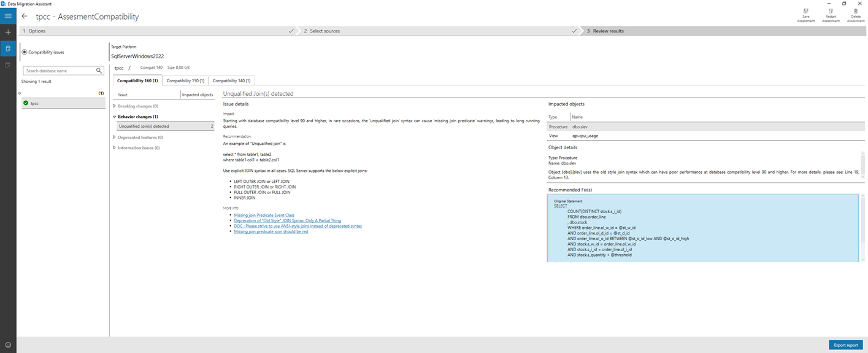The width and height of the screenshot is (868, 353).
Task: Select tpcc database in list
Action: (63, 103)
